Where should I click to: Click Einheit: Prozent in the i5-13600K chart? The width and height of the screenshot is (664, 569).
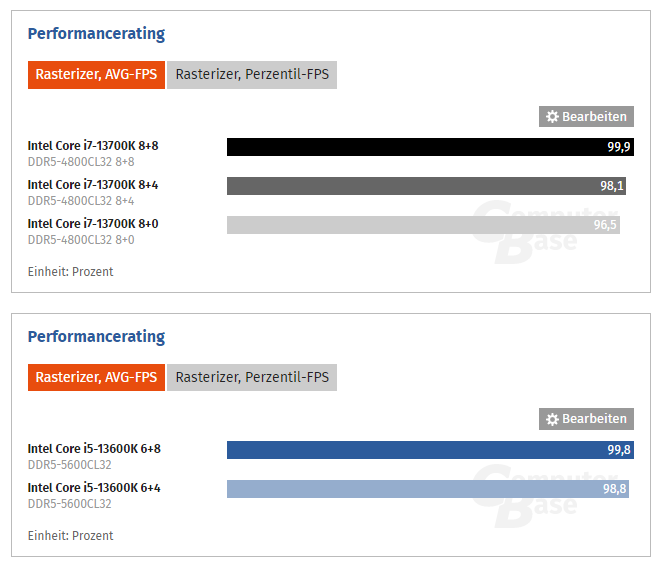(70, 536)
